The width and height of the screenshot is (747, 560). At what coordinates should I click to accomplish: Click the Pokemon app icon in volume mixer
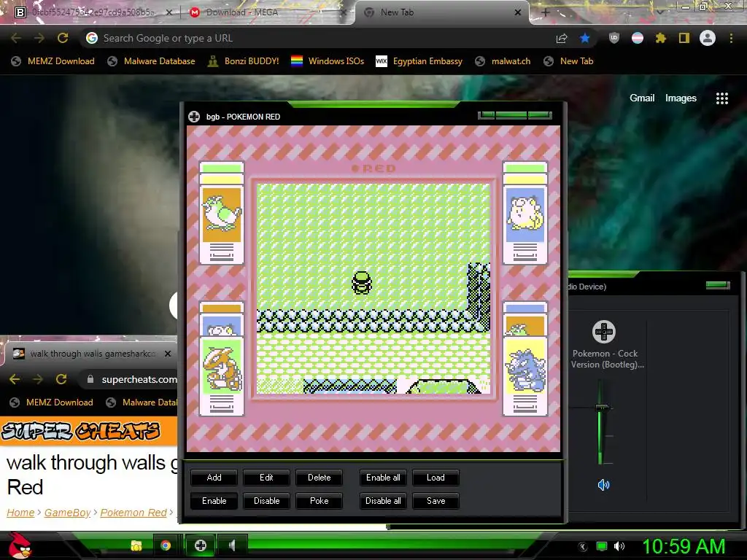pyautogui.click(x=603, y=332)
